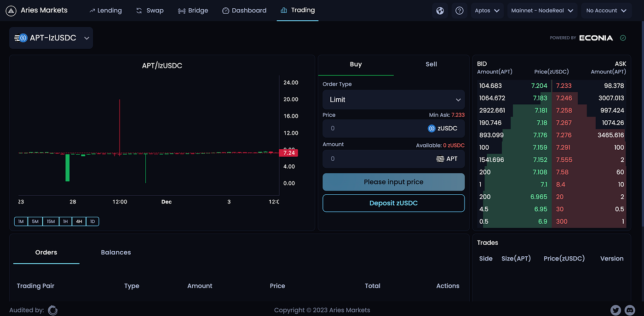The height and width of the screenshot is (316, 644).
Task: Click bid price 7.204
Action: 539,86
